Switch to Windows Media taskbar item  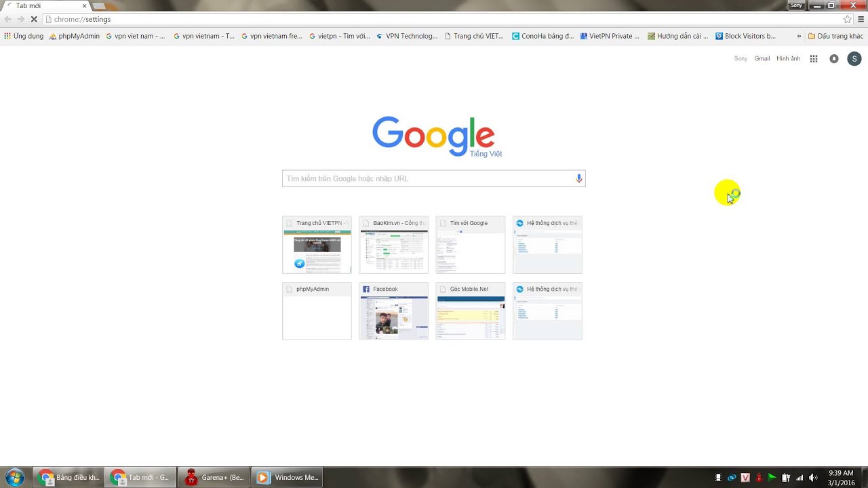point(288,477)
